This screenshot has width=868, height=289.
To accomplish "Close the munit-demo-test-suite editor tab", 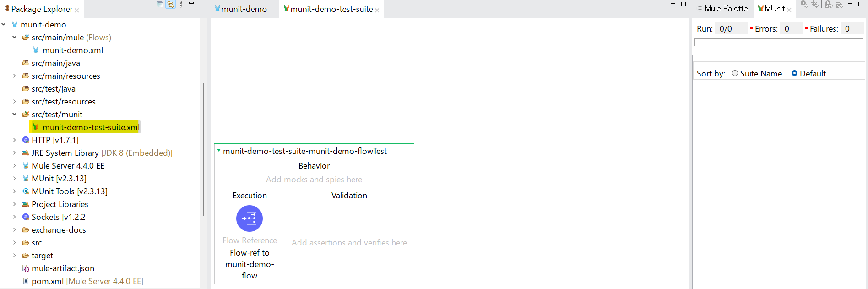I will [x=377, y=11].
